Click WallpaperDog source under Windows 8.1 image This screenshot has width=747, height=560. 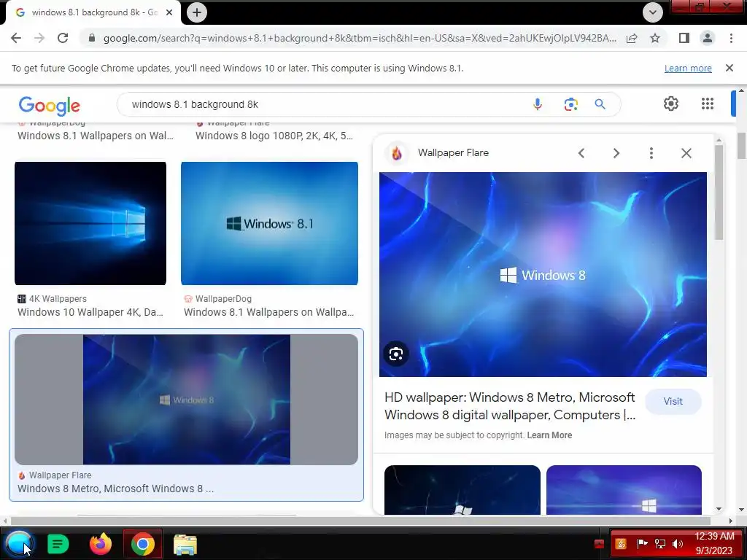click(x=223, y=299)
